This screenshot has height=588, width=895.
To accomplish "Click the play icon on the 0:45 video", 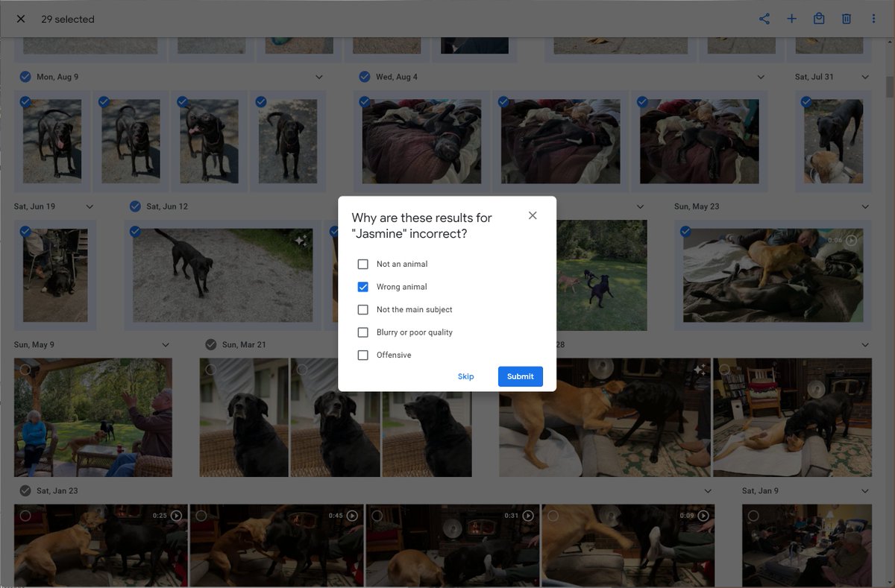I will [x=352, y=516].
